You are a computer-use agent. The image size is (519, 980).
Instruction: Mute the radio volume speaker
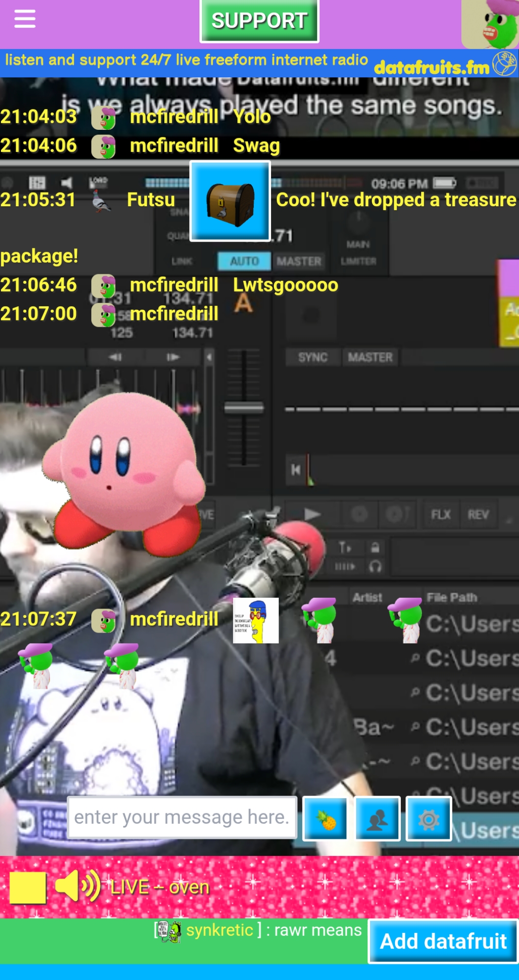click(77, 886)
